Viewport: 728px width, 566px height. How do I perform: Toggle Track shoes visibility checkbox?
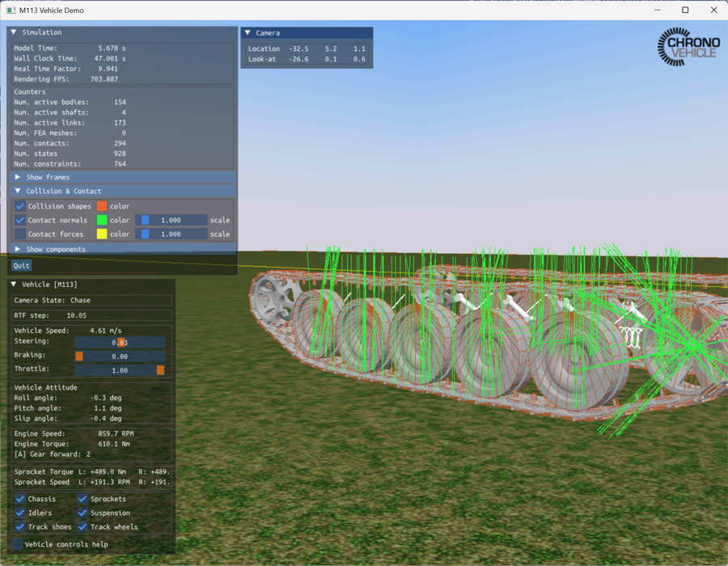(20, 526)
